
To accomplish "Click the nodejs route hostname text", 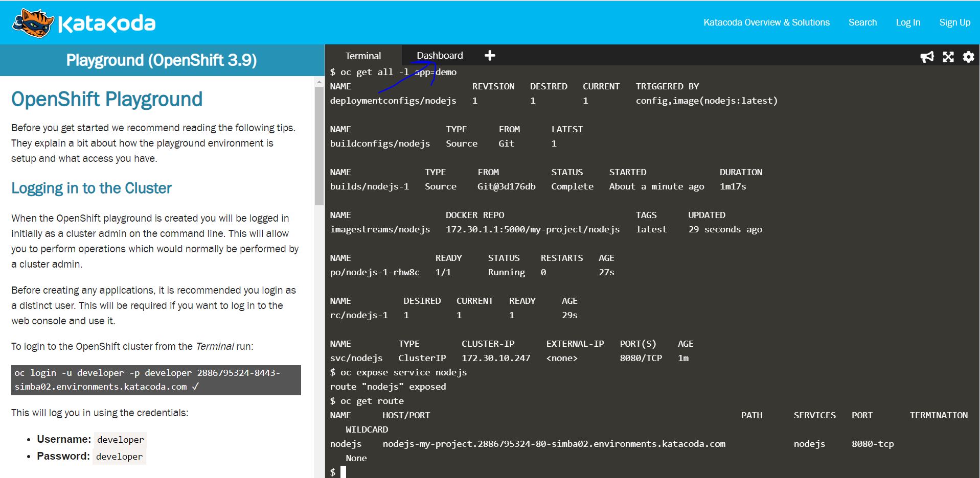I will pyautogui.click(x=554, y=444).
